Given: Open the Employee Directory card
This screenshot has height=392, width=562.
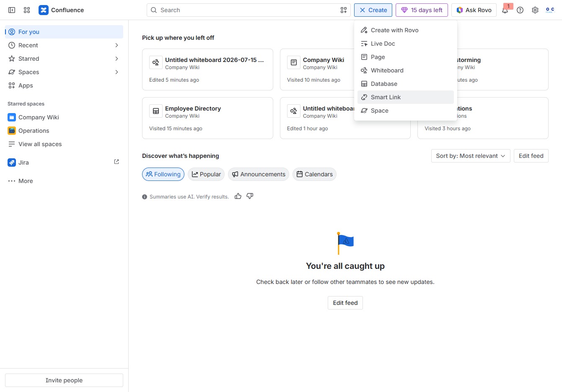Looking at the screenshot, I should click(207, 118).
